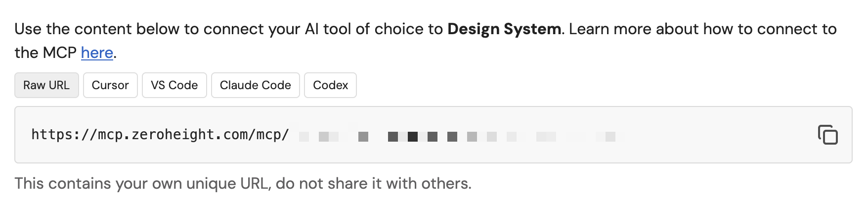Screen dimensions: 868x211
Task: Click the "/mcp/" path segment in URL
Action: tap(269, 135)
